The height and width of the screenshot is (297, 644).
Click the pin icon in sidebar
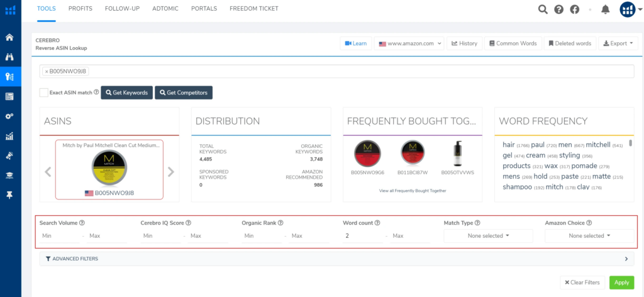(9, 195)
